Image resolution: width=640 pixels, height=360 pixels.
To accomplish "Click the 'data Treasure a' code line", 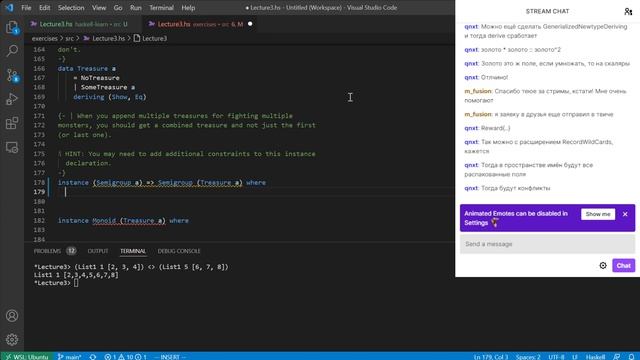I will click(x=87, y=69).
